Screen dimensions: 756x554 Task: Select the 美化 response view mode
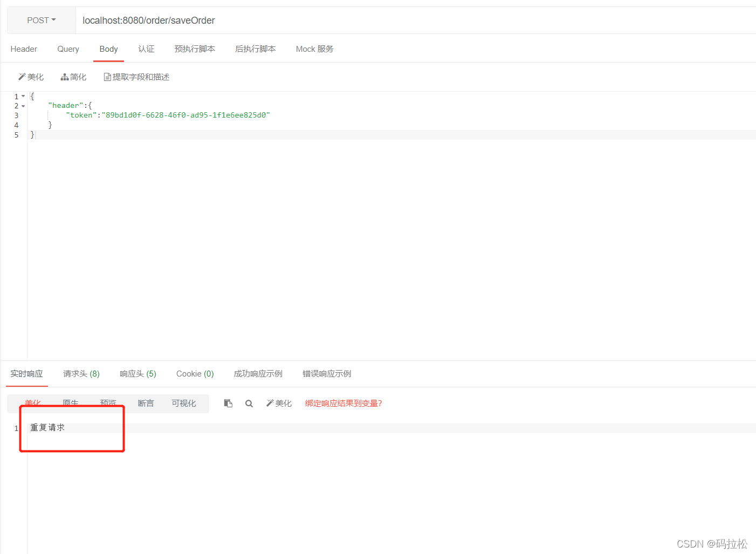coord(33,403)
